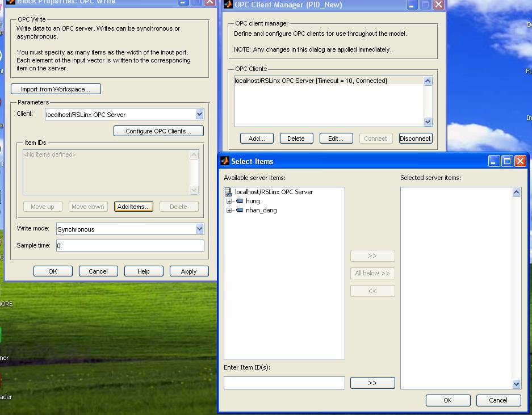Screen dimensions: 532x415
Task: Focus the Sample time field
Action: click(x=130, y=245)
